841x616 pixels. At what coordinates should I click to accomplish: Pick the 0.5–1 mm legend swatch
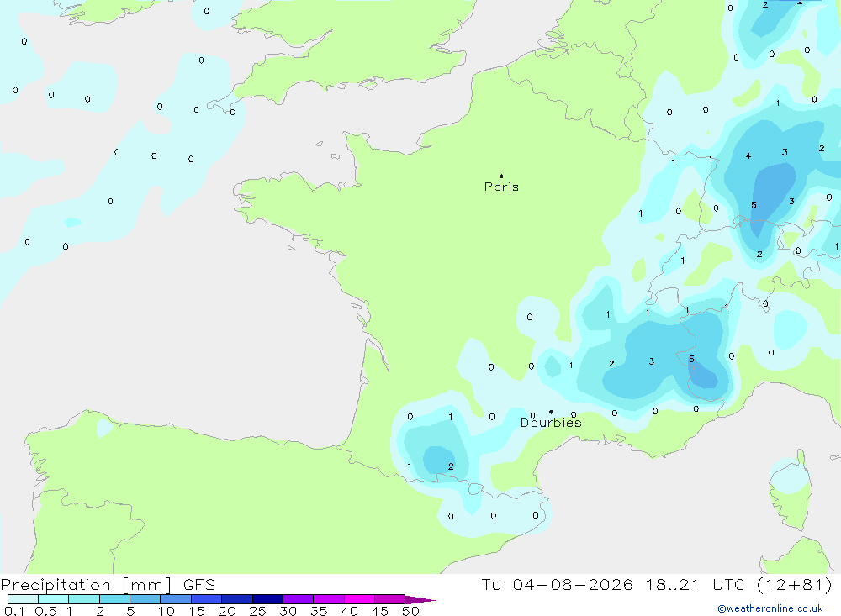[54, 599]
